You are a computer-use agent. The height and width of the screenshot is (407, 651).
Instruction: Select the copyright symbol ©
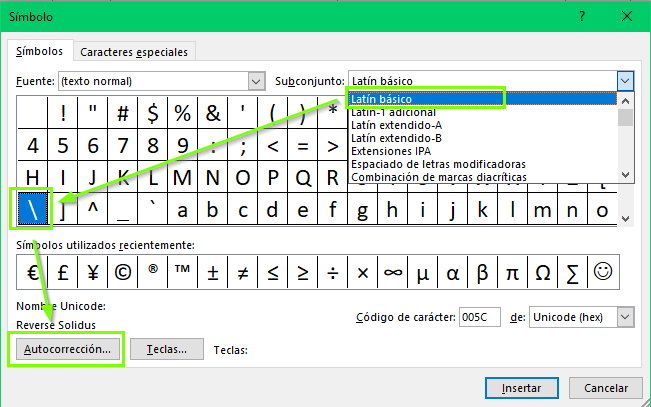pos(122,272)
